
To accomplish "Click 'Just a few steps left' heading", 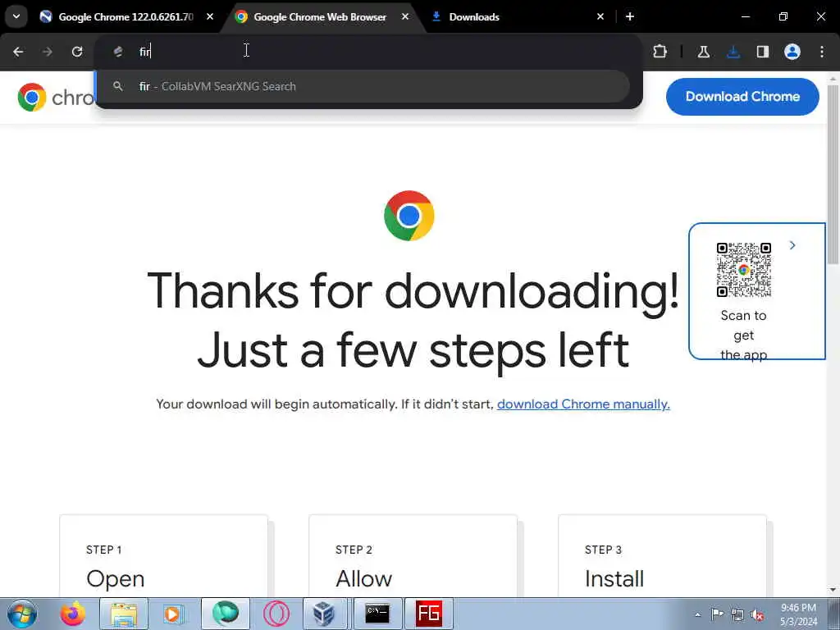I will [x=413, y=349].
